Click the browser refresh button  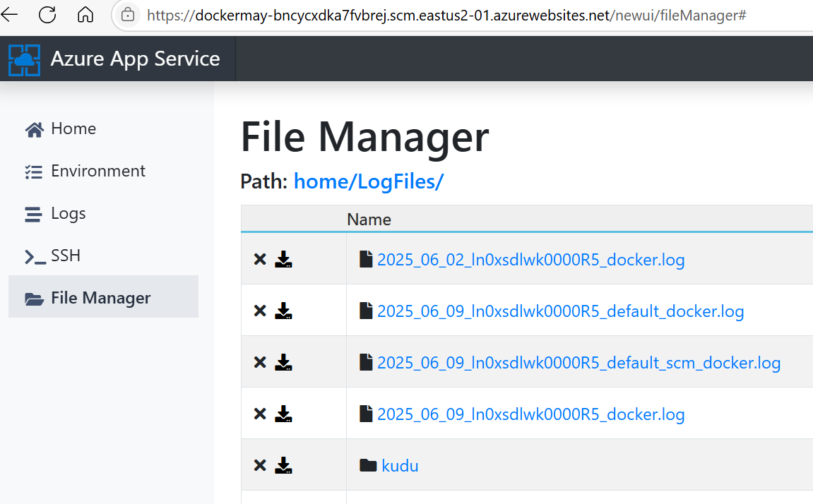coord(45,14)
